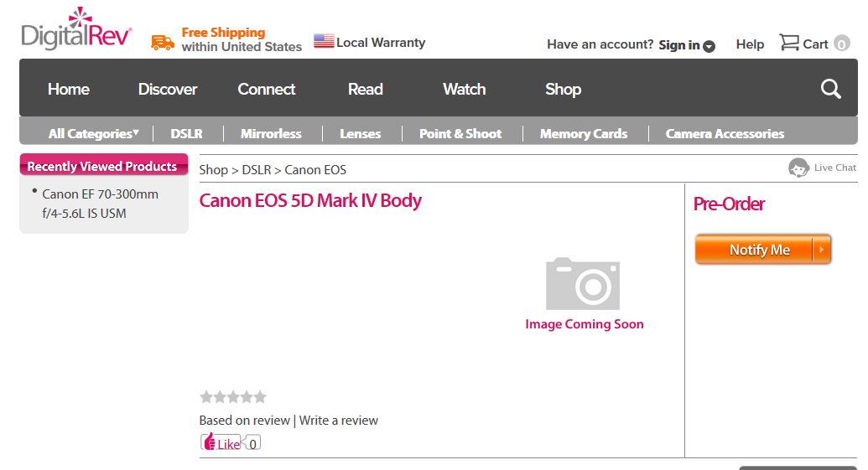
Task: Open Canon EF 70-300mm recently viewed product
Action: [x=100, y=204]
